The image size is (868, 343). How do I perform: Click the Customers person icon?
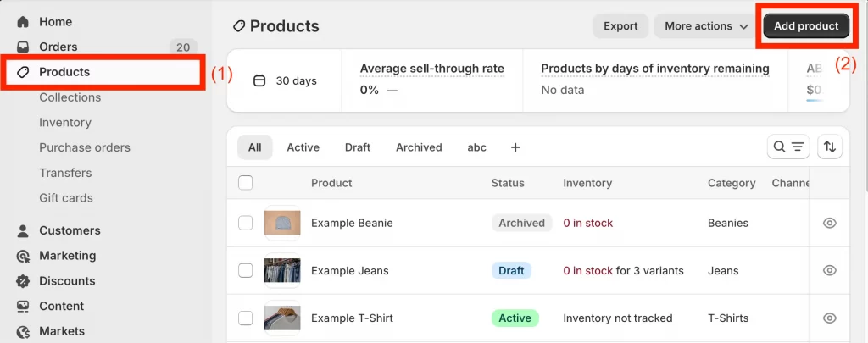pos(23,230)
